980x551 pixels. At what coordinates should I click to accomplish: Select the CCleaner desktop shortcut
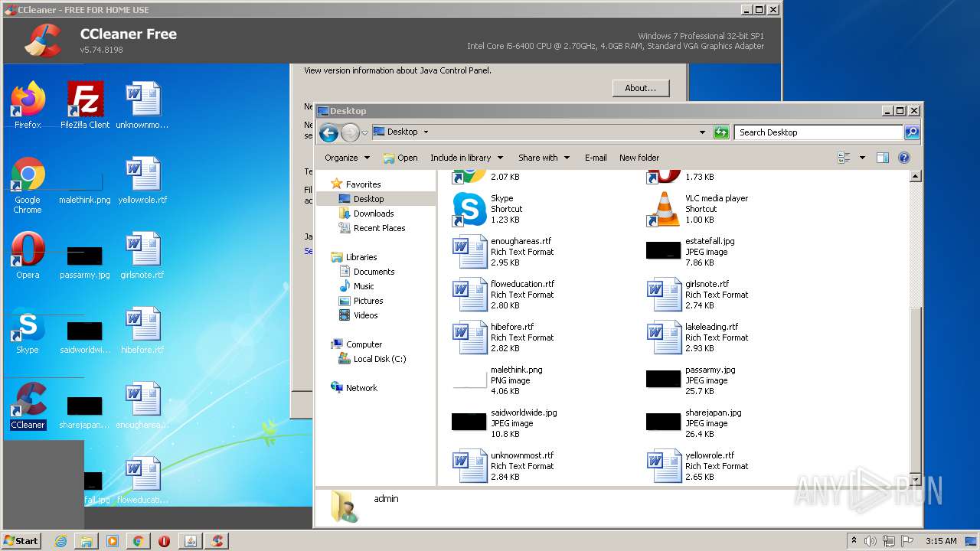point(28,405)
